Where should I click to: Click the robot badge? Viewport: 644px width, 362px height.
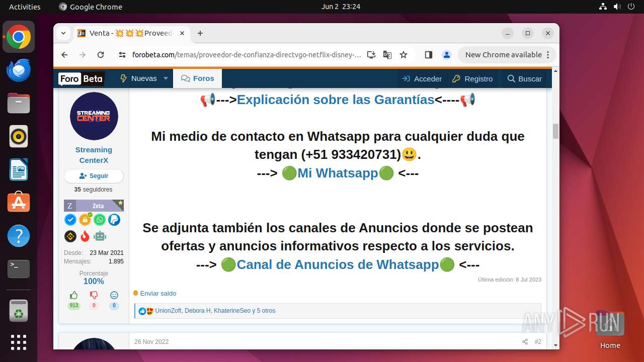point(100,236)
